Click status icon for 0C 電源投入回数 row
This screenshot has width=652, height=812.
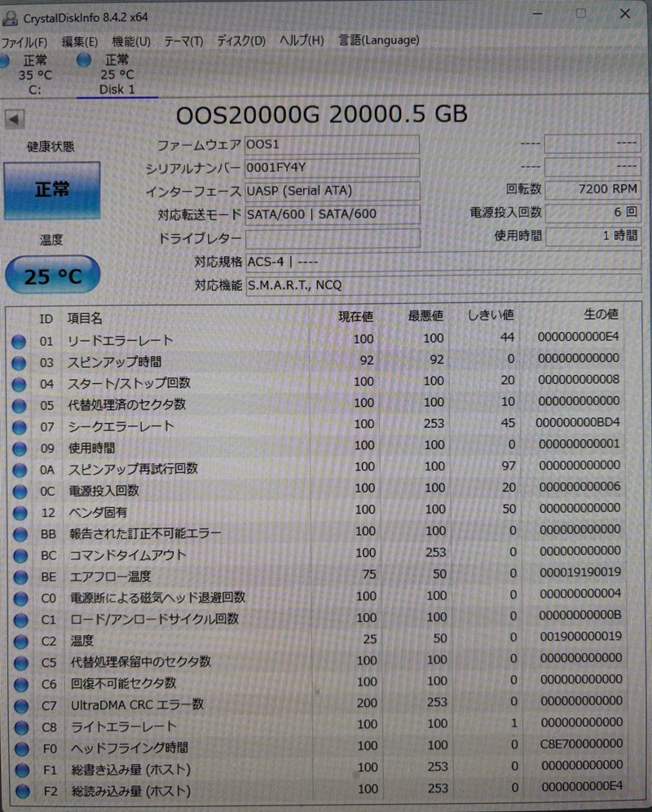pyautogui.click(x=20, y=491)
